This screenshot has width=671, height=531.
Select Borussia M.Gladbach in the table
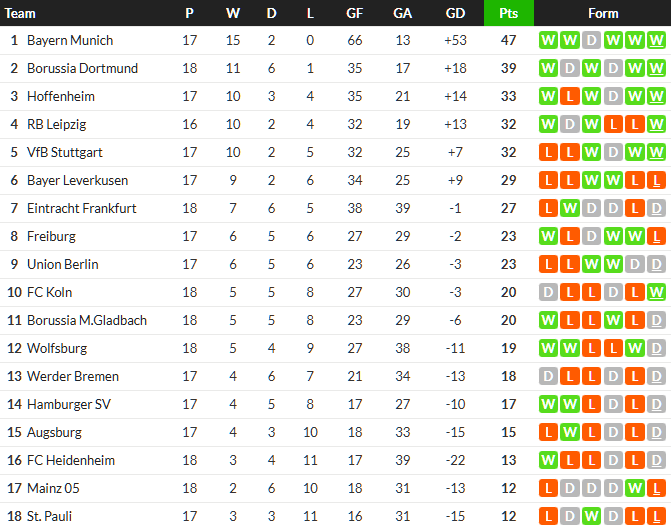click(87, 321)
